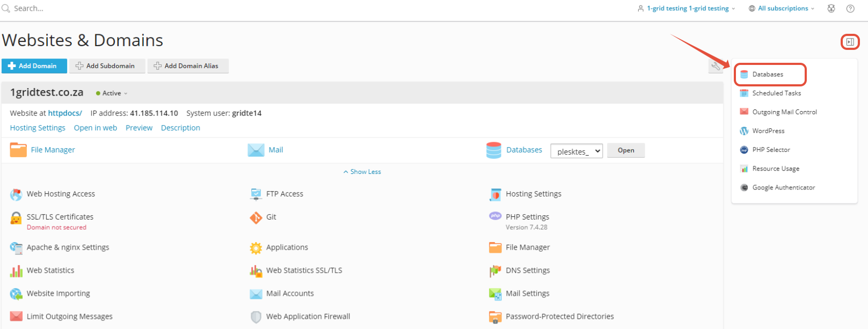Click the Mail Settings icon
Image resolution: width=868 pixels, height=329 pixels.
[x=495, y=294]
